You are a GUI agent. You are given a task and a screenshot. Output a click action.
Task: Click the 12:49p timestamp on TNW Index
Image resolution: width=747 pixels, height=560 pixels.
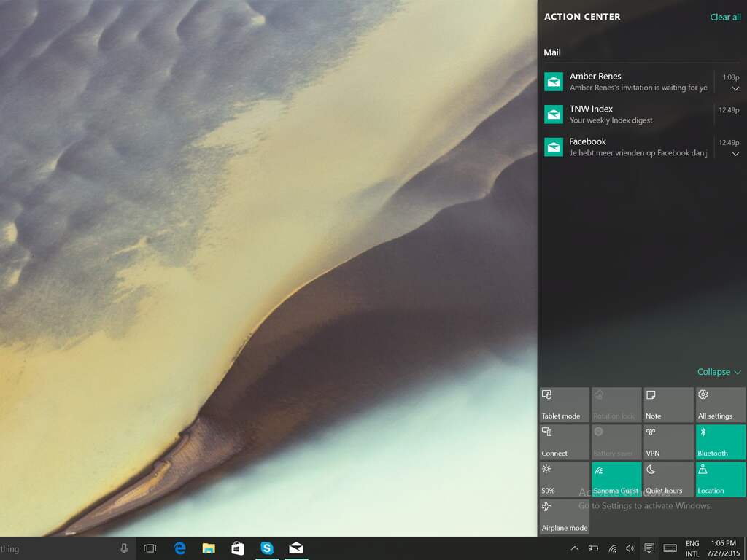[x=729, y=110]
